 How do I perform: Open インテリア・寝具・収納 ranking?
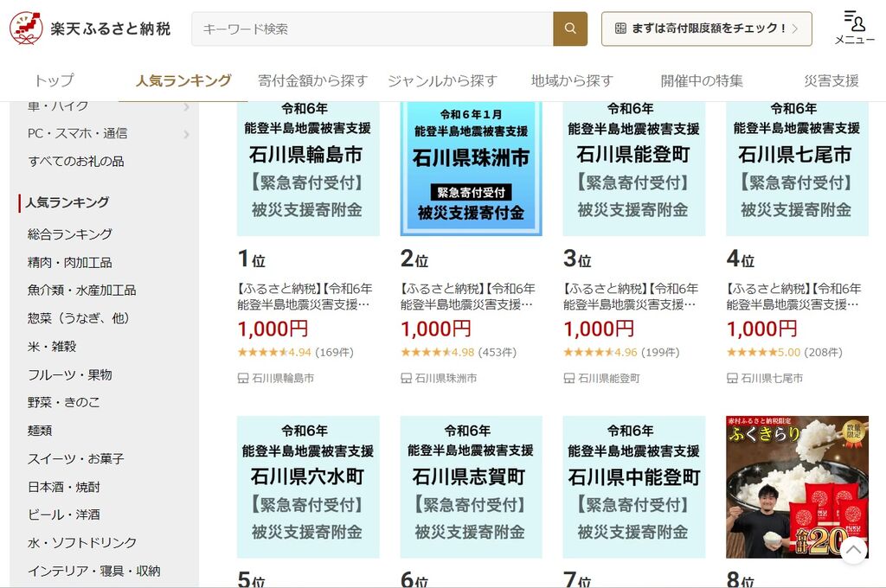click(x=93, y=571)
